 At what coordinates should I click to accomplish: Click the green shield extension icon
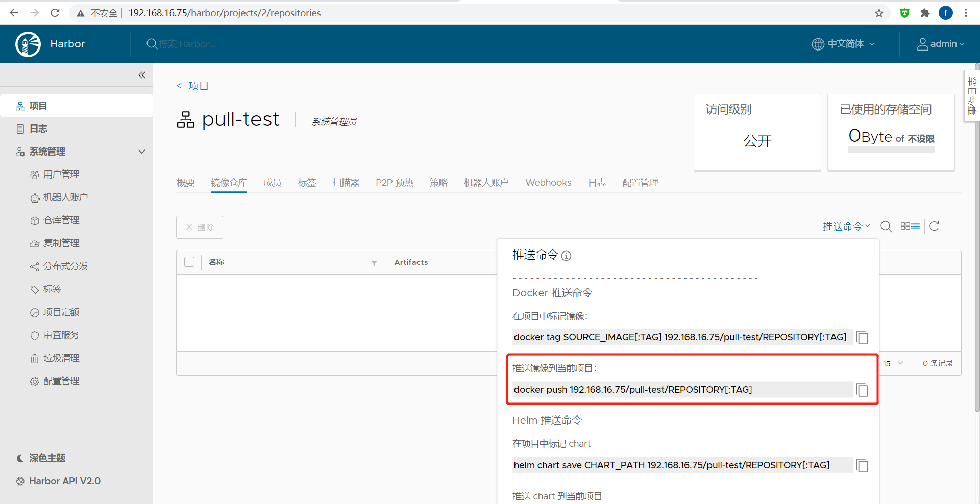(904, 13)
